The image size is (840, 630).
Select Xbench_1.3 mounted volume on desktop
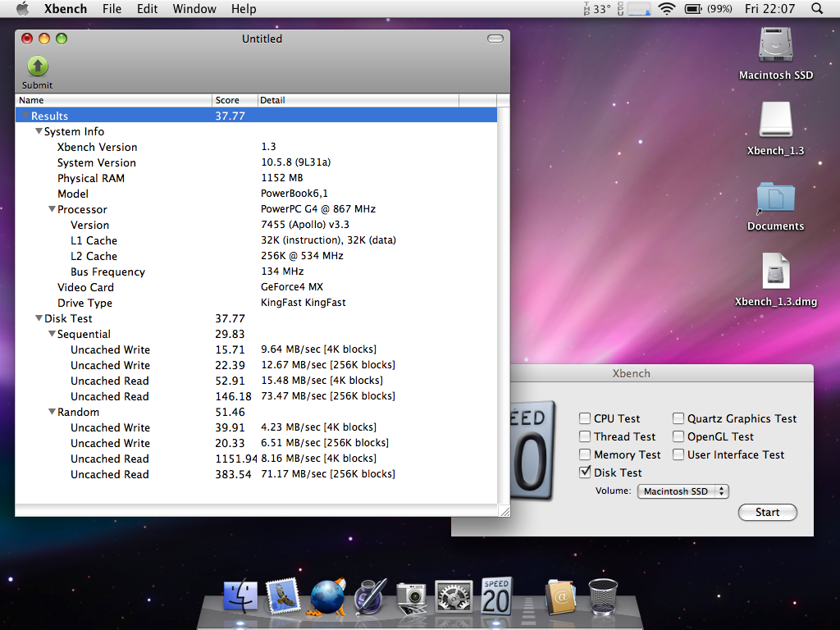tap(775, 120)
